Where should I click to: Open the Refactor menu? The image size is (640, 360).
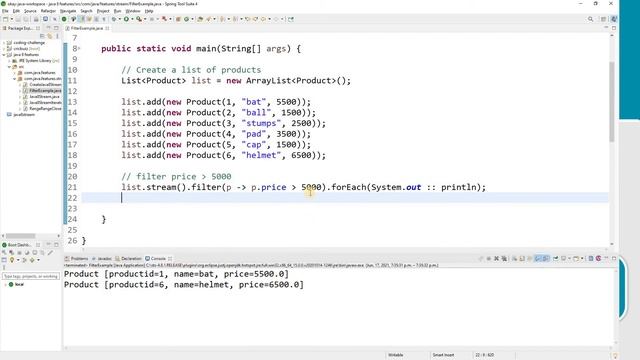coord(48,11)
